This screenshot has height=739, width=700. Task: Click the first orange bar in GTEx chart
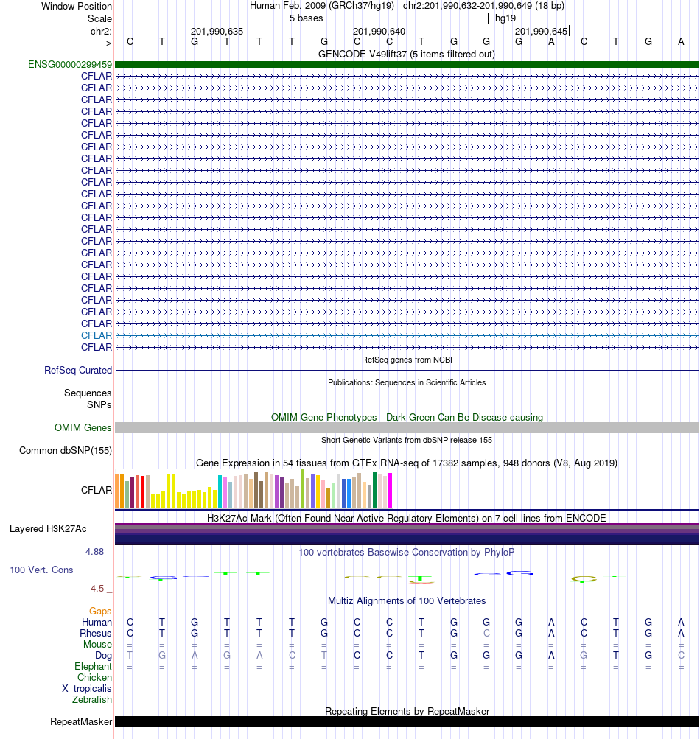(x=117, y=491)
